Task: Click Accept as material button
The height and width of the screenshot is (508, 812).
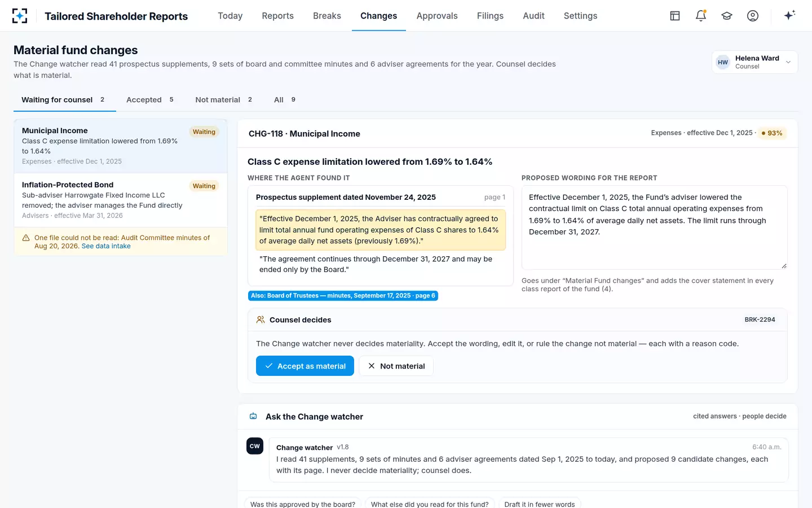Action: pyautogui.click(x=305, y=366)
